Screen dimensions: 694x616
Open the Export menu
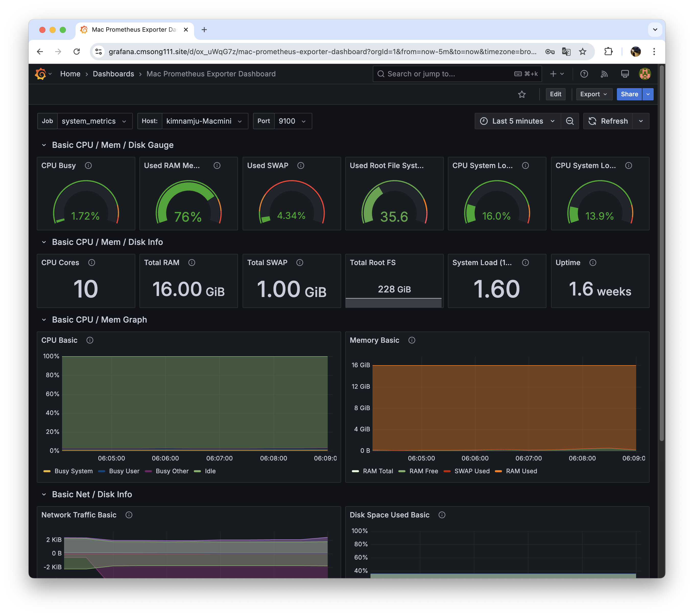pyautogui.click(x=593, y=94)
